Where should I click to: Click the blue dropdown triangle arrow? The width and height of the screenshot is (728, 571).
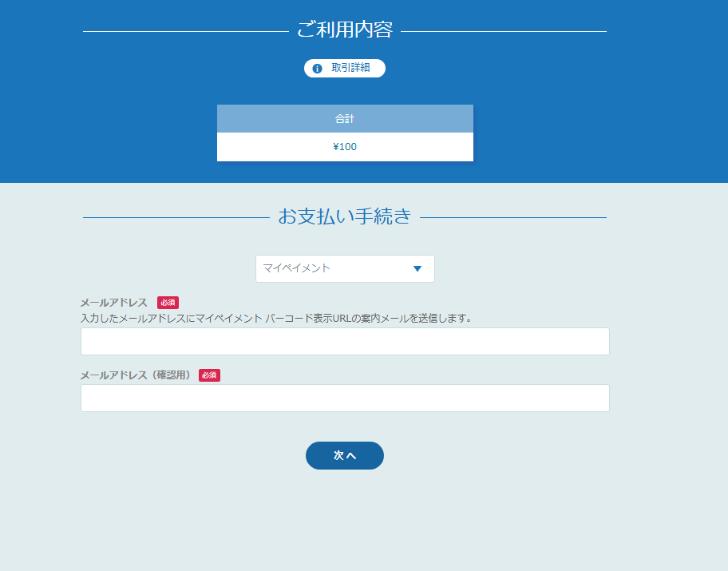[417, 269]
